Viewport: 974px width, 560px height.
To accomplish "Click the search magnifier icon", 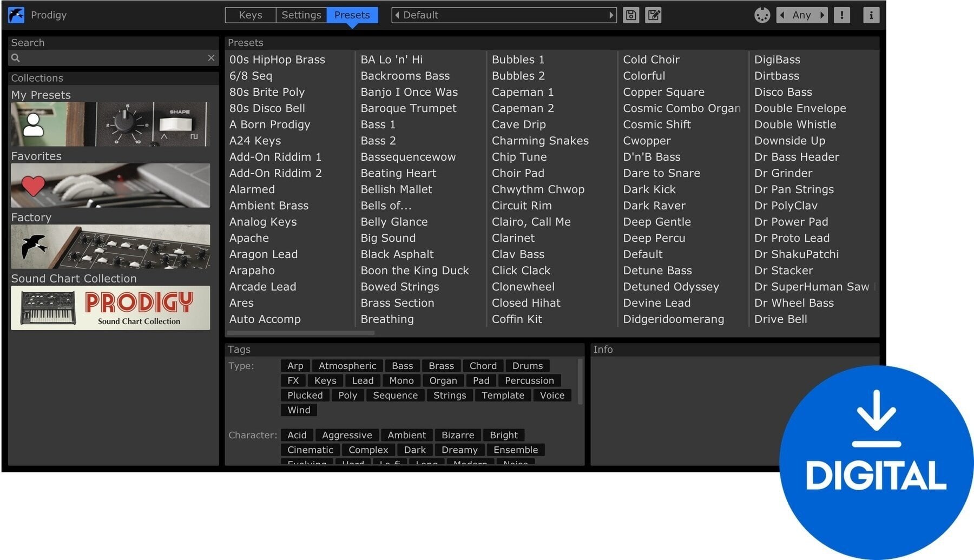I will [16, 58].
